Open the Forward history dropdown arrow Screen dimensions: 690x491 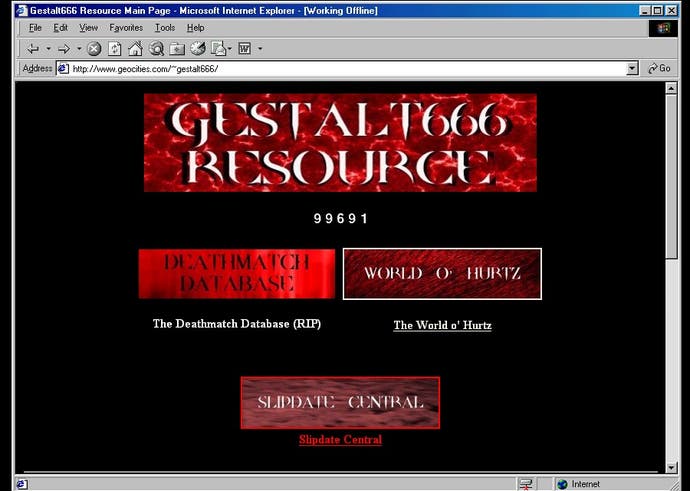click(x=79, y=48)
